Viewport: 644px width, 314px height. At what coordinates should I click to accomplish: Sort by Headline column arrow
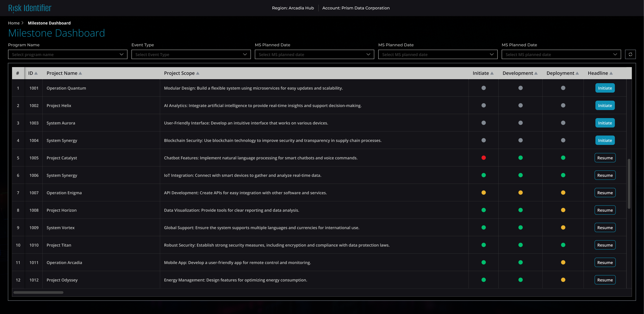(611, 73)
